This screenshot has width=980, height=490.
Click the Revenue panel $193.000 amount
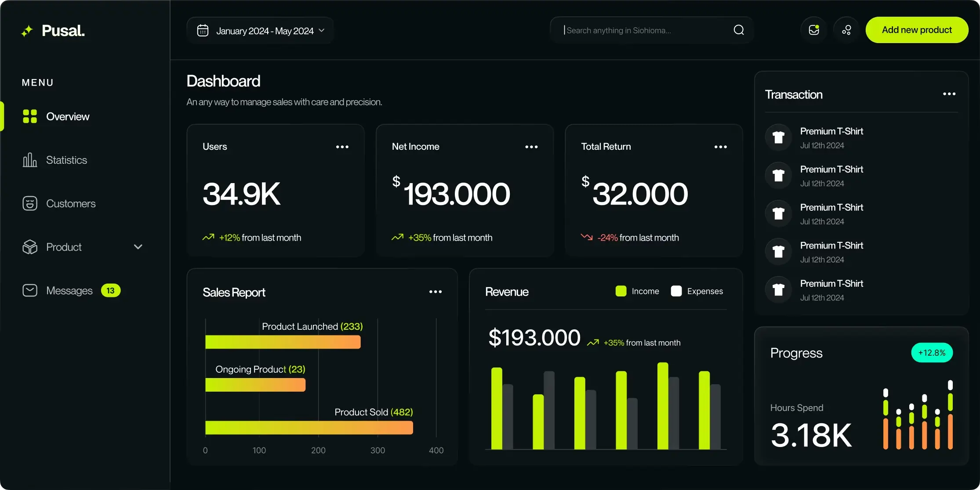click(x=534, y=338)
